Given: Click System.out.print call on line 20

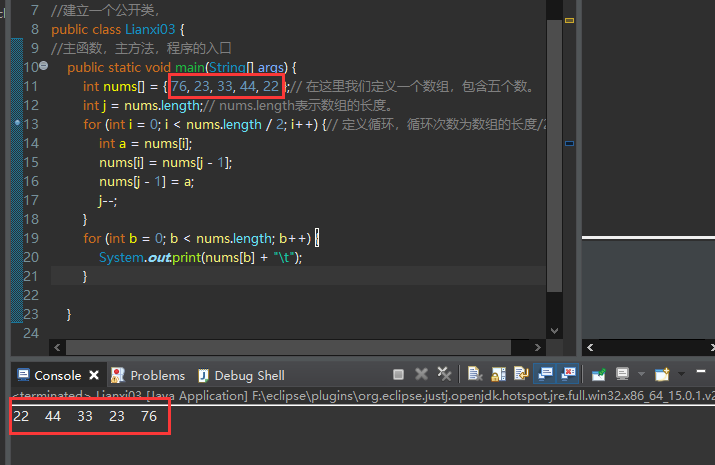Looking at the screenshot, I should click(x=201, y=258).
